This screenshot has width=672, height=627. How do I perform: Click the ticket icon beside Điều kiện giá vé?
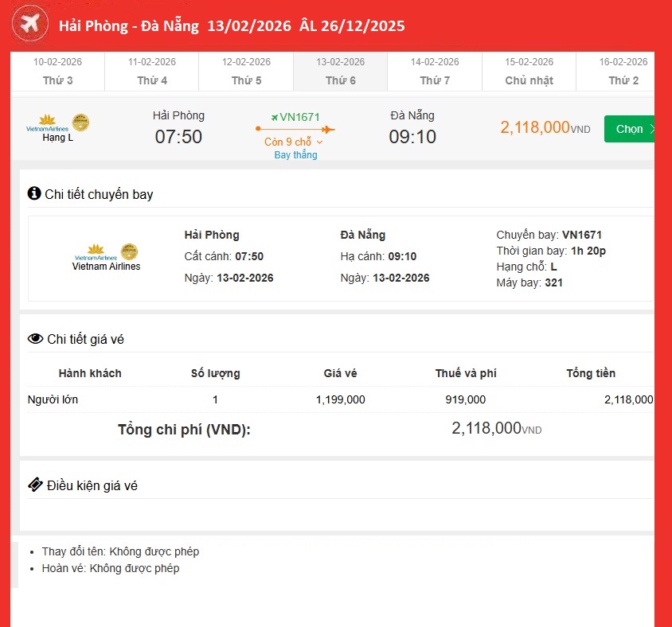pos(35,485)
